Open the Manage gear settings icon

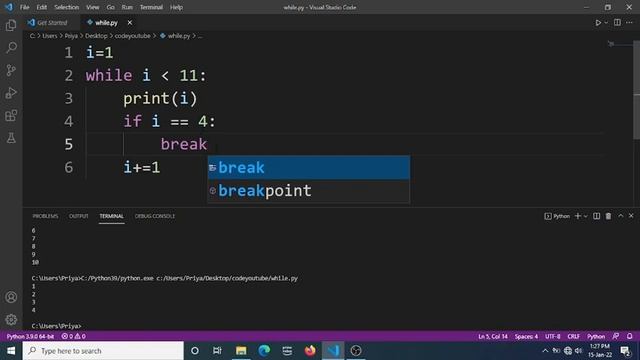tap(11, 319)
